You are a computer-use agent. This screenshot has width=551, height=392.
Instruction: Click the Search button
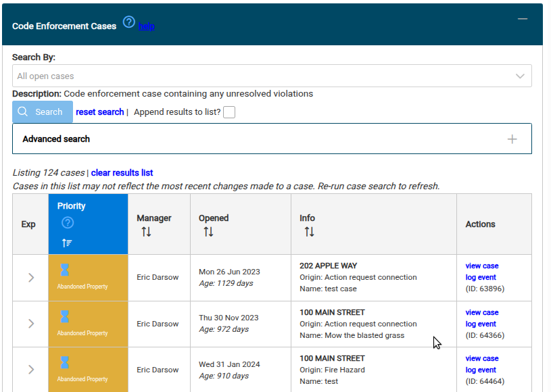pos(43,112)
